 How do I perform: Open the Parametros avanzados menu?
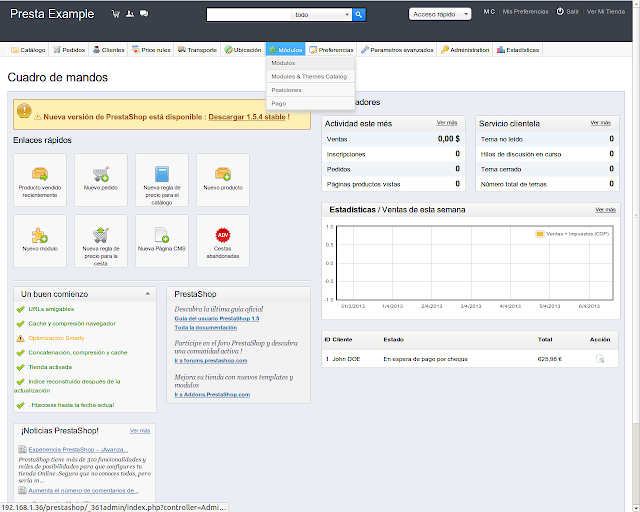click(x=397, y=50)
